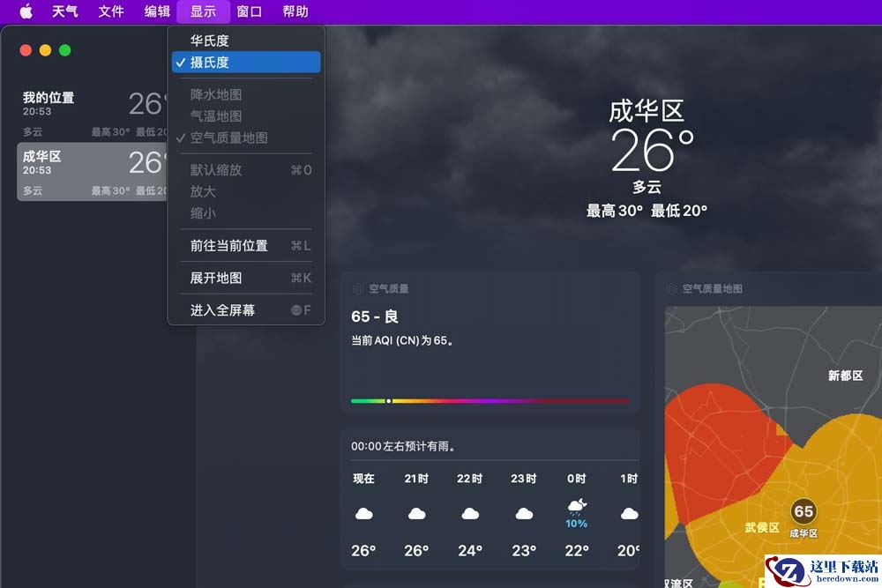
Task: Open the Apple menu
Action: click(26, 11)
